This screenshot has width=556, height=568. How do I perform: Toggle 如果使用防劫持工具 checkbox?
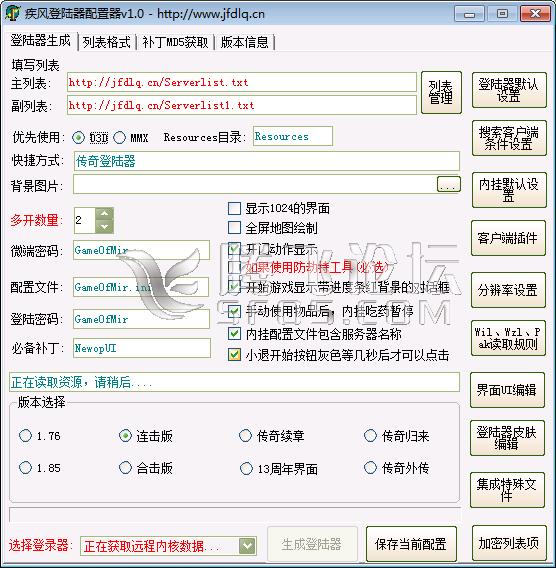[234, 267]
